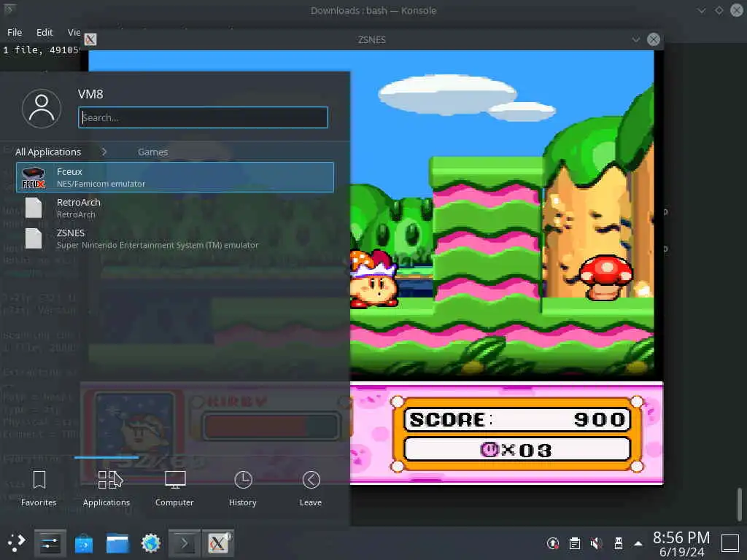Open the Konsole View menu
This screenshot has height=560, width=747.
click(74, 32)
